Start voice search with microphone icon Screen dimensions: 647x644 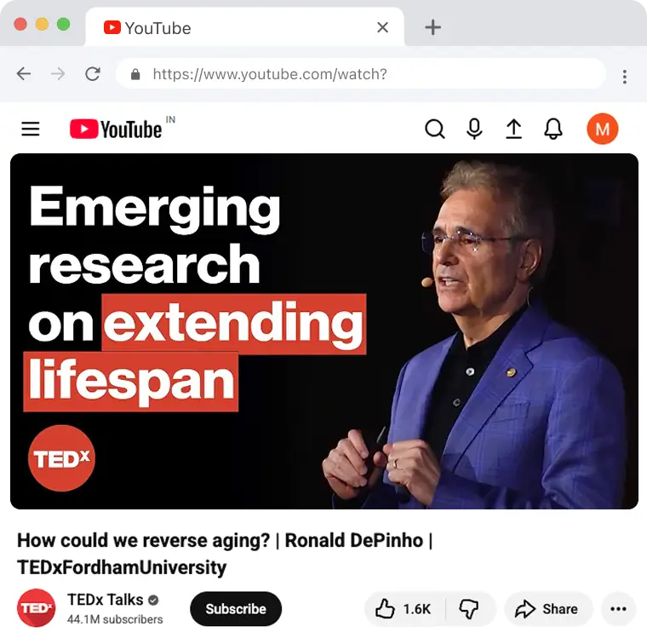474,129
